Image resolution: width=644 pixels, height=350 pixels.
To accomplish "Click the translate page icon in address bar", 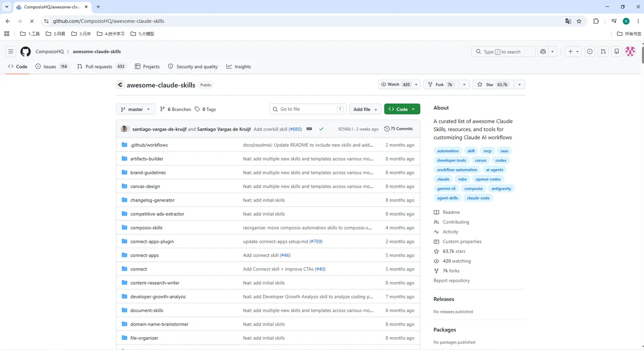I will (568, 21).
